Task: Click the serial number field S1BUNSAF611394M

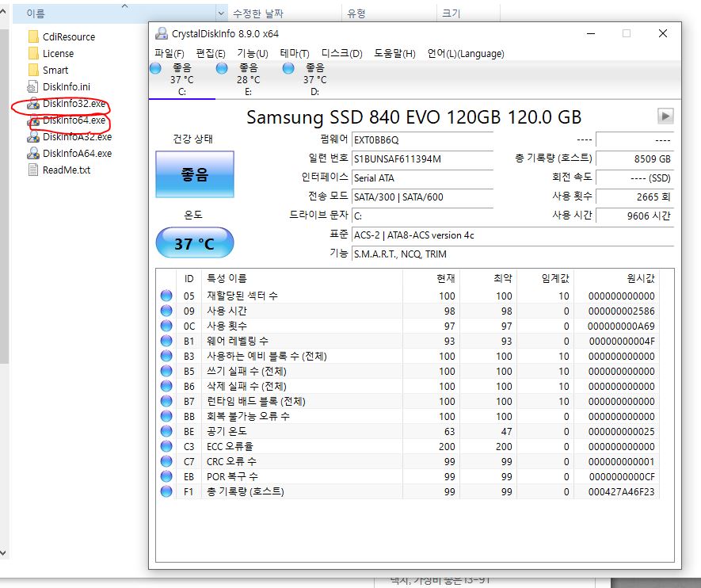Action: click(x=422, y=158)
